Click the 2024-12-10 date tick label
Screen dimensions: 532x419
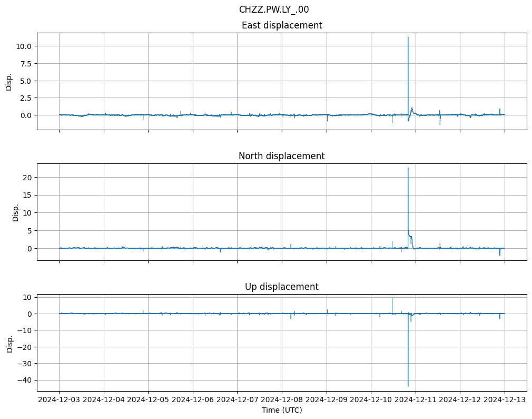[x=371, y=400]
